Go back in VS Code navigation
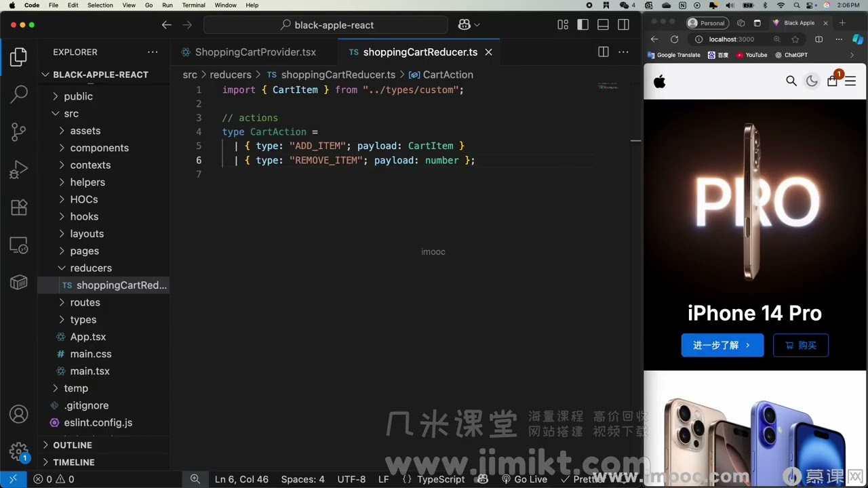 point(167,25)
